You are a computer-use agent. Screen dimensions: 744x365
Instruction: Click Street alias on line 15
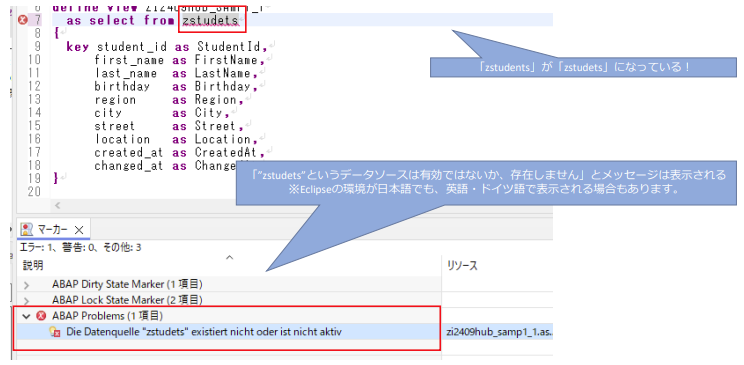pyautogui.click(x=215, y=127)
